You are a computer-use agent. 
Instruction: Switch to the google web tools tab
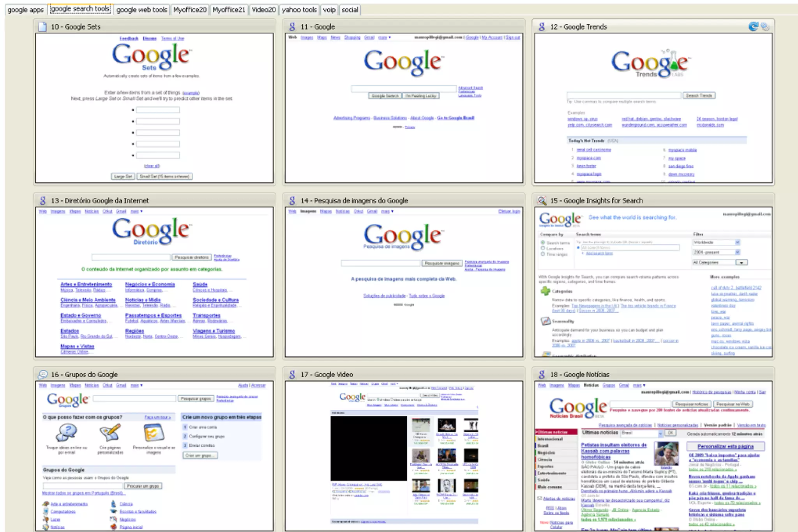(142, 10)
